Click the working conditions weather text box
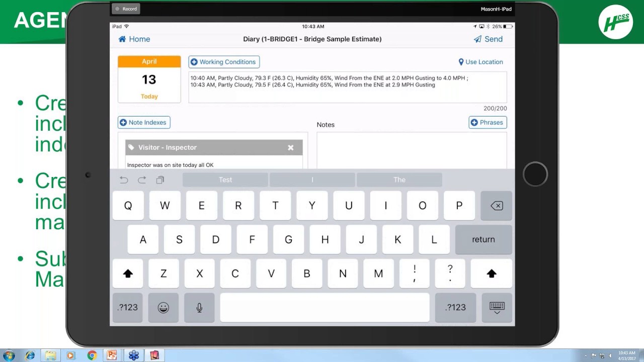The image size is (644, 362). [348, 87]
